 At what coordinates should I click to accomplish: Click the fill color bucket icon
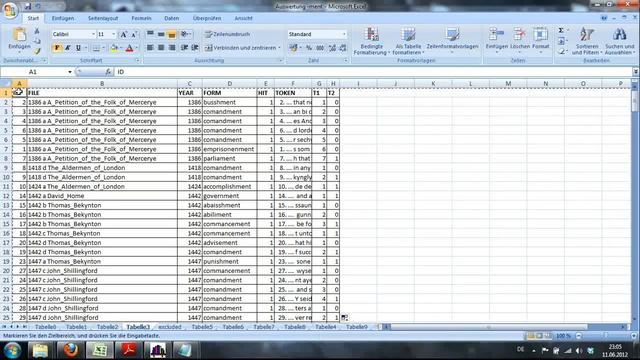point(114,48)
